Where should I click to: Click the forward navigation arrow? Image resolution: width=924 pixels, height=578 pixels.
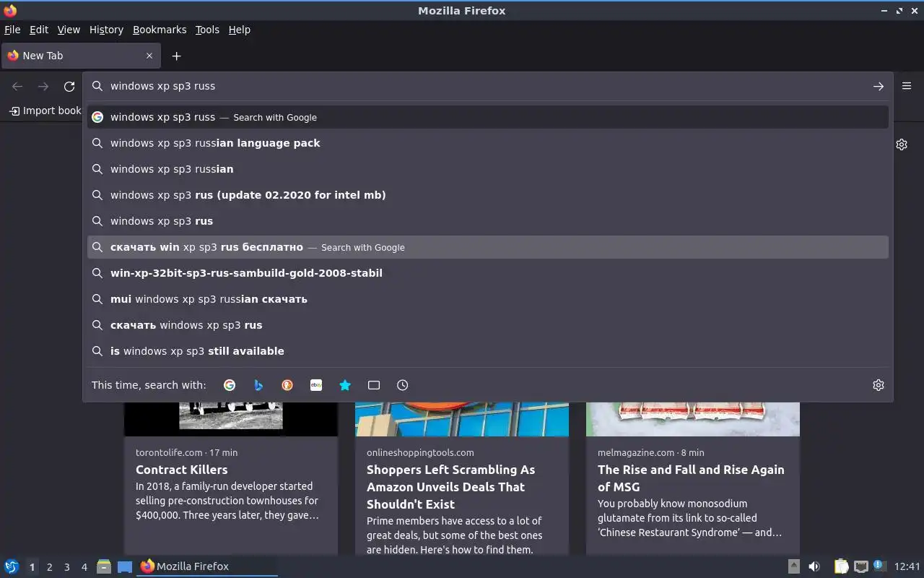[43, 87]
